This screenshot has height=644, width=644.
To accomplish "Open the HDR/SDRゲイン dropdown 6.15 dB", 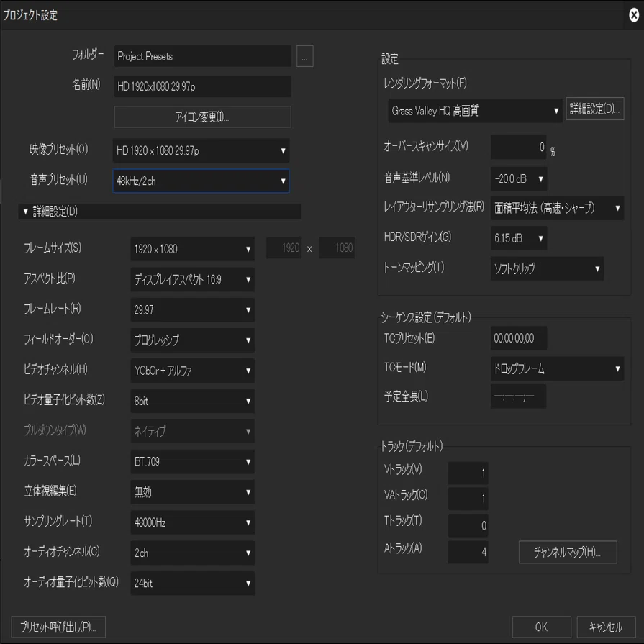I will [x=519, y=238].
